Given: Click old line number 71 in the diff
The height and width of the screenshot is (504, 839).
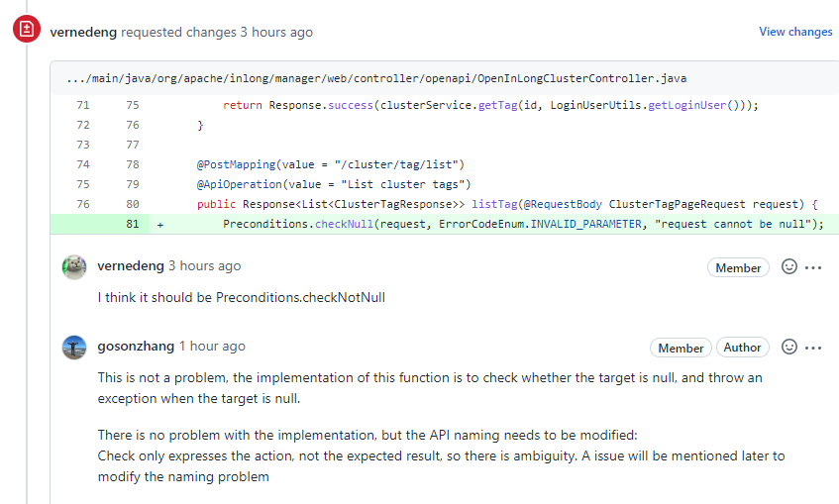Looking at the screenshot, I should click(83, 105).
